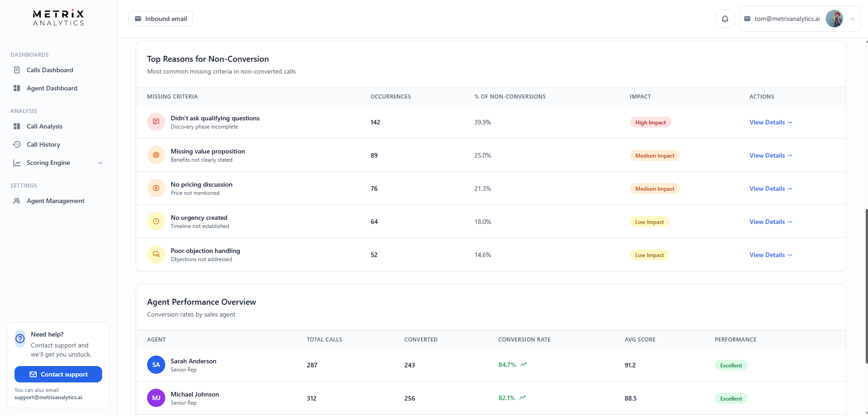
Task: Select the Agent Management menu entry
Action: 55,201
